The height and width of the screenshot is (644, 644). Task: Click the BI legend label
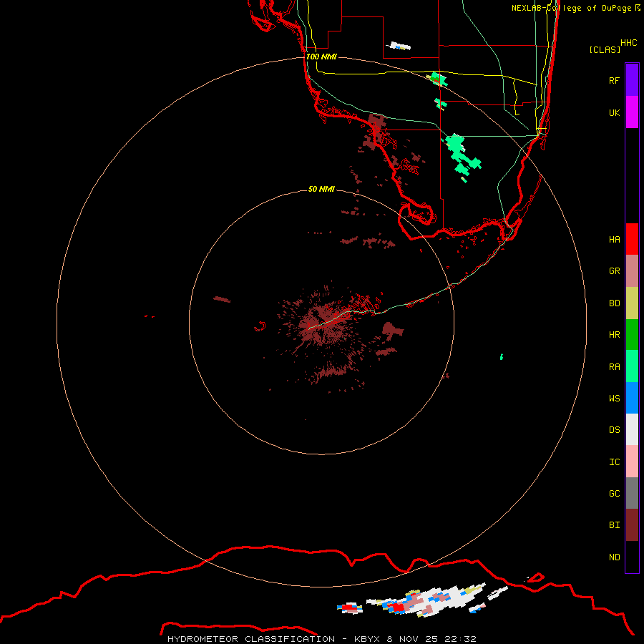tap(614, 525)
